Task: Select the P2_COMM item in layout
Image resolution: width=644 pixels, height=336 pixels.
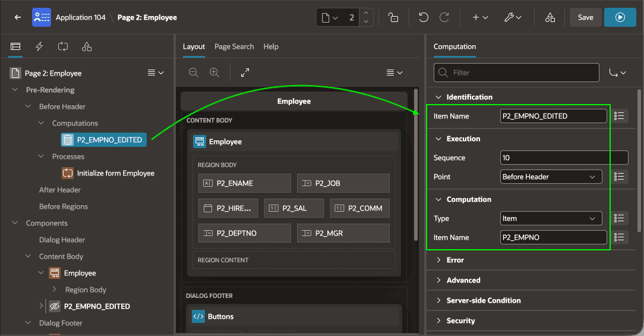Action: click(360, 208)
